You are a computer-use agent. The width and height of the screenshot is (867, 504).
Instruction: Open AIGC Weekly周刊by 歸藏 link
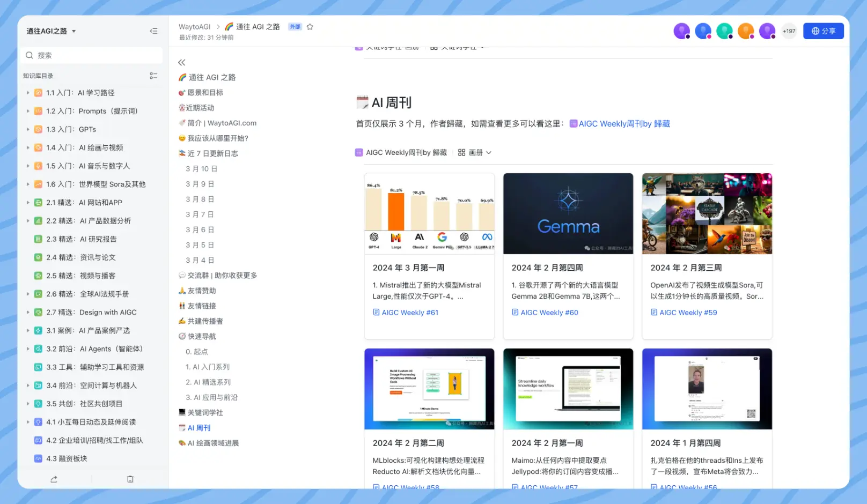click(x=623, y=124)
